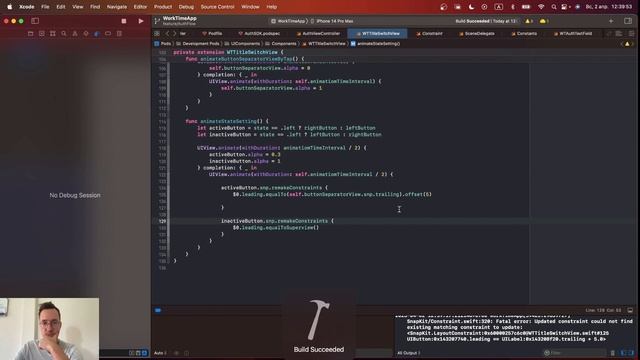Click the UIComponents breadcrumb
The image size is (640, 360).
(242, 44)
